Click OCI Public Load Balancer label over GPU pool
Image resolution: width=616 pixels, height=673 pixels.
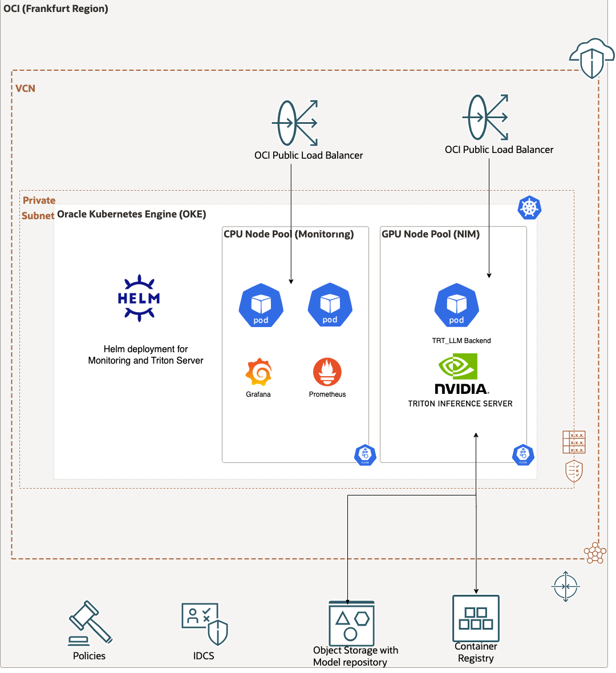499,150
